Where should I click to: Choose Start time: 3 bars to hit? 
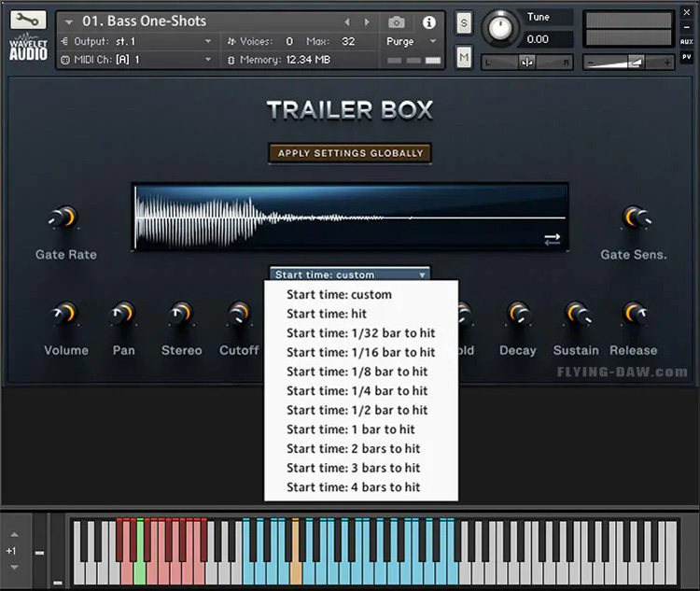click(361, 468)
